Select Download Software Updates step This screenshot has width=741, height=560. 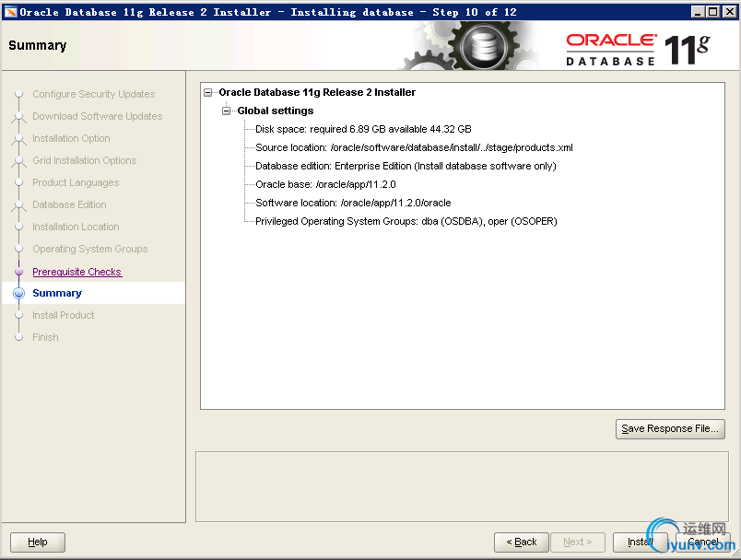[98, 116]
